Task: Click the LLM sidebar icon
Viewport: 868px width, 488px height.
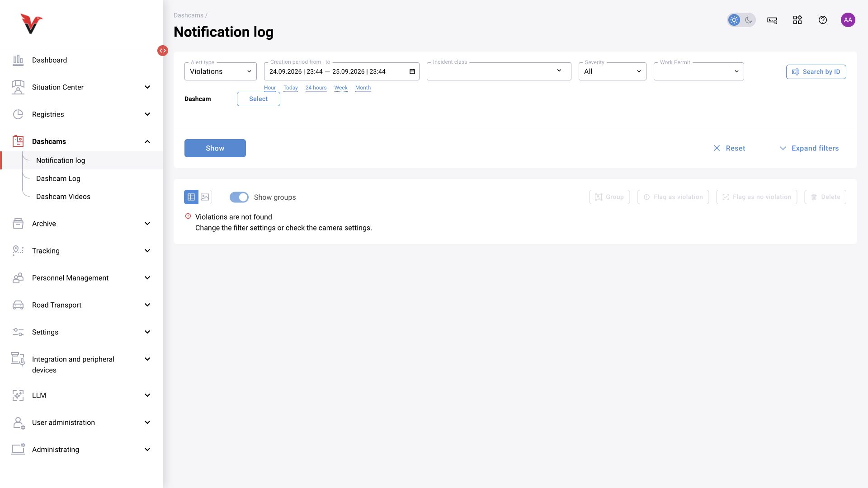Action: pos(18,395)
